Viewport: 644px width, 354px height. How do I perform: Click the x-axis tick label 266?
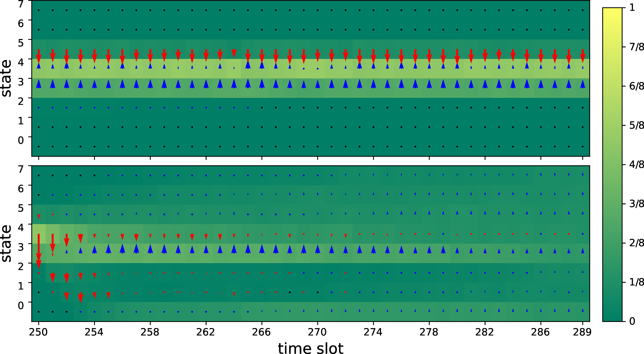tap(261, 332)
